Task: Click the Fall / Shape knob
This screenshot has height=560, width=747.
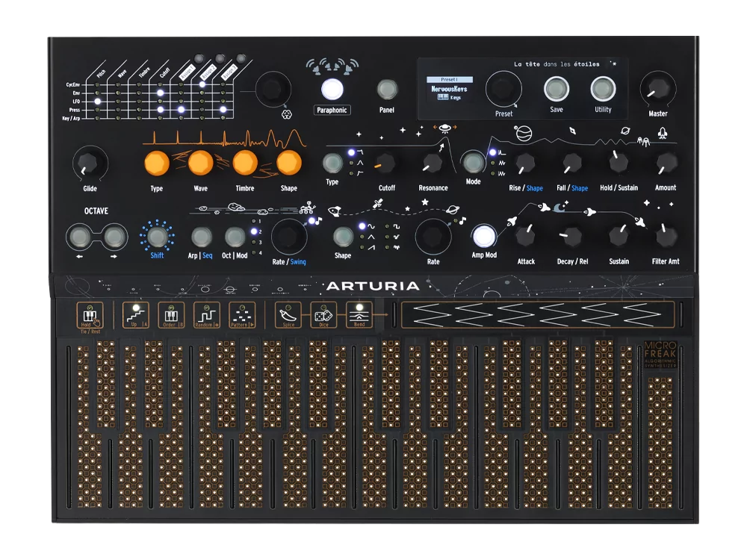Action: (572, 164)
